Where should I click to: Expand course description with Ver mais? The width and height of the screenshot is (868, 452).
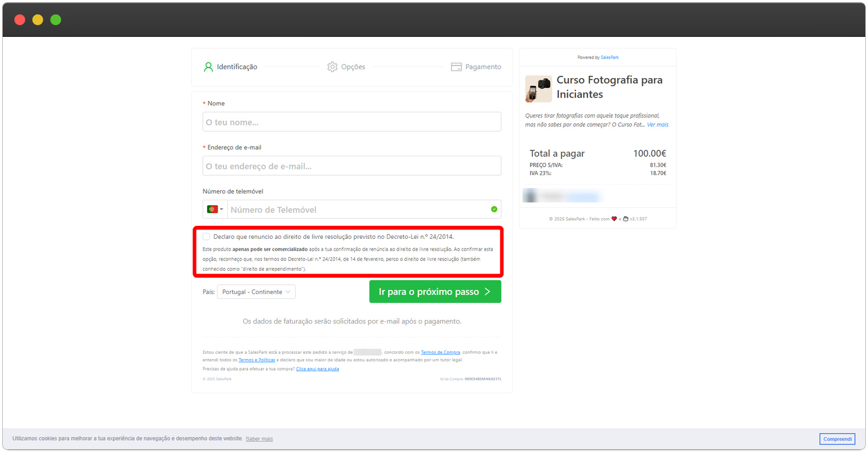click(x=658, y=125)
